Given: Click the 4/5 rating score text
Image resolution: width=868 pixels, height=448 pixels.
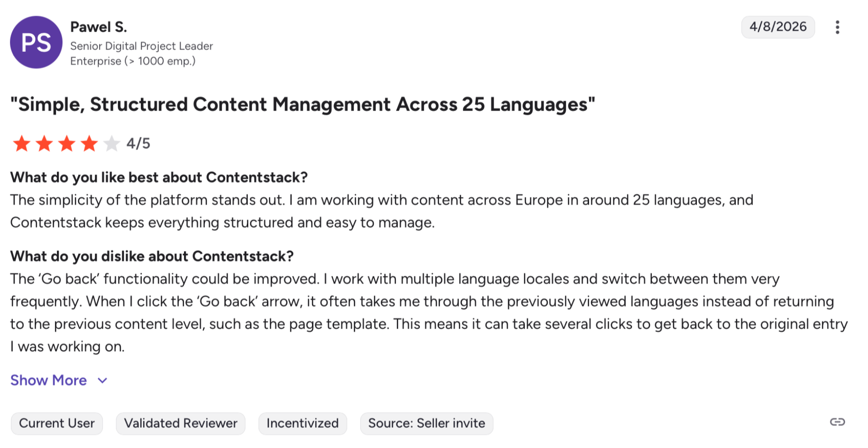Looking at the screenshot, I should click(x=138, y=144).
